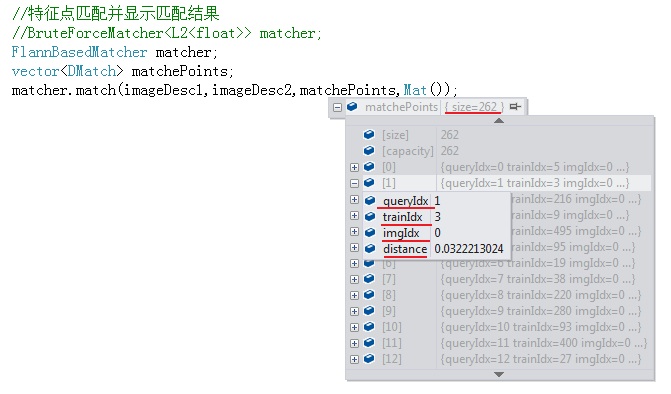The width and height of the screenshot is (671, 394).
Task: Click the commented BruteForceMatcher line
Action: pyautogui.click(x=166, y=33)
